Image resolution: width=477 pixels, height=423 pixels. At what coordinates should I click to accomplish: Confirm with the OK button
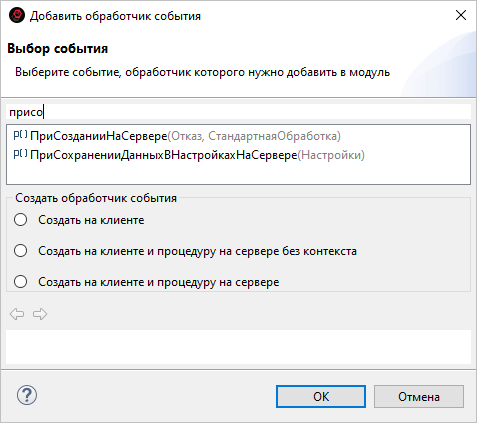point(321,397)
